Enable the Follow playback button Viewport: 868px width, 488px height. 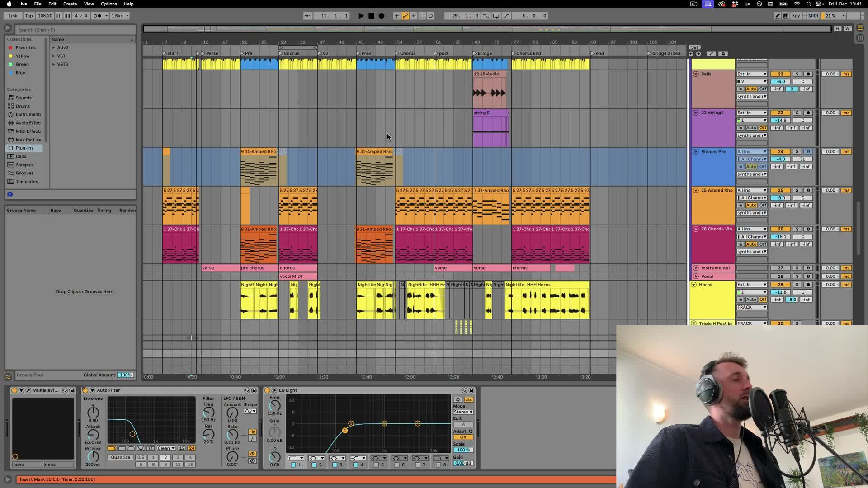tap(307, 16)
